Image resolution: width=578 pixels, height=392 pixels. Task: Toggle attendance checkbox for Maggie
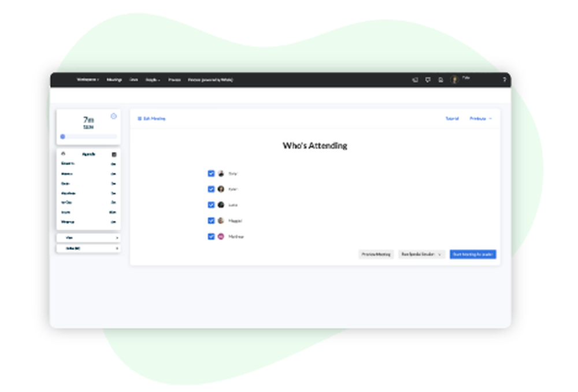point(211,220)
